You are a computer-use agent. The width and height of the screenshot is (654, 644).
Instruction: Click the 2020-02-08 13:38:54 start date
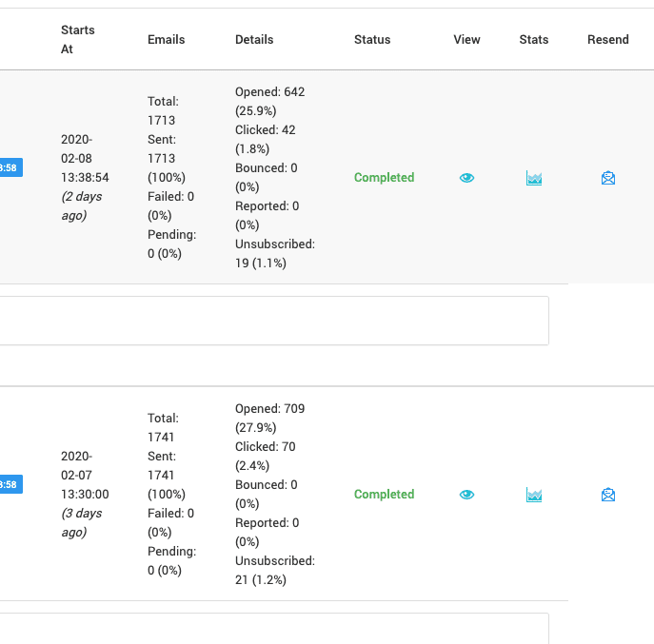tap(85, 158)
